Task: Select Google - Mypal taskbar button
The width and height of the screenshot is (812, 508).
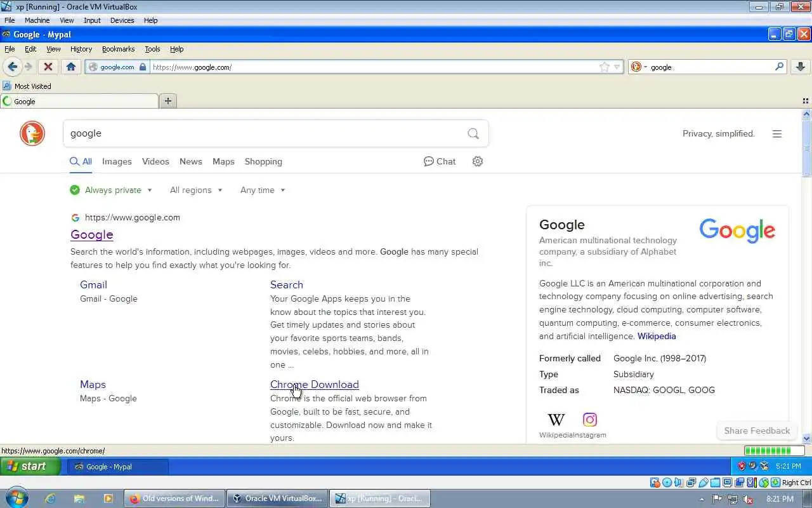Action: pyautogui.click(x=118, y=467)
